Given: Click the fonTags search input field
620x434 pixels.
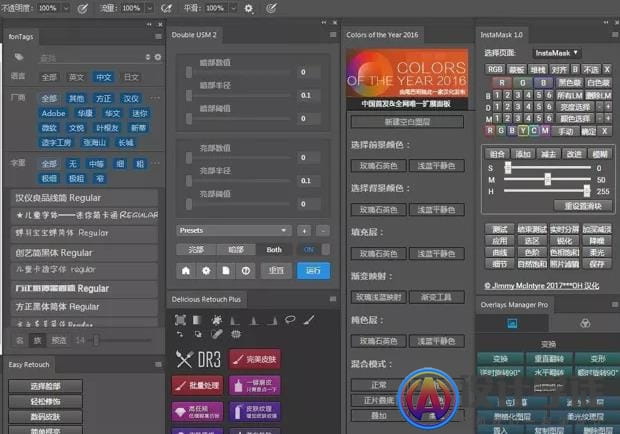Looking at the screenshot, I should pos(90,58).
